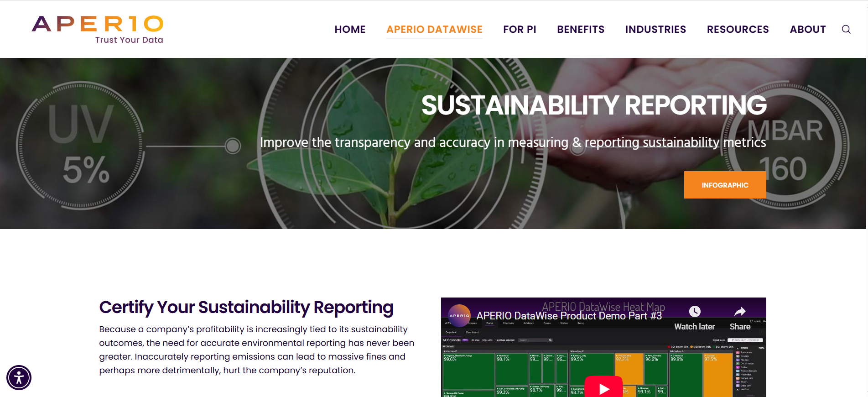The height and width of the screenshot is (397, 868).
Task: Click the 99.9% heat map tile in video
Action: pos(686,375)
